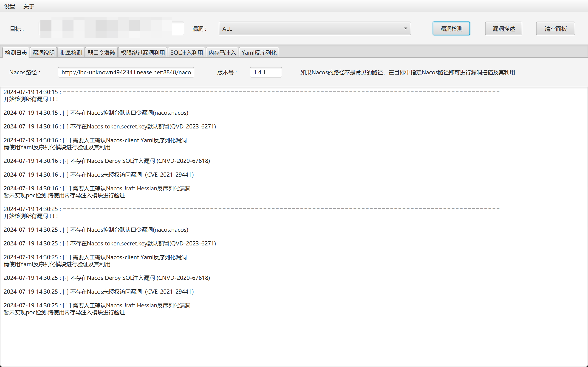Click the 清空面板 button
This screenshot has height=367, width=588.
tap(555, 29)
